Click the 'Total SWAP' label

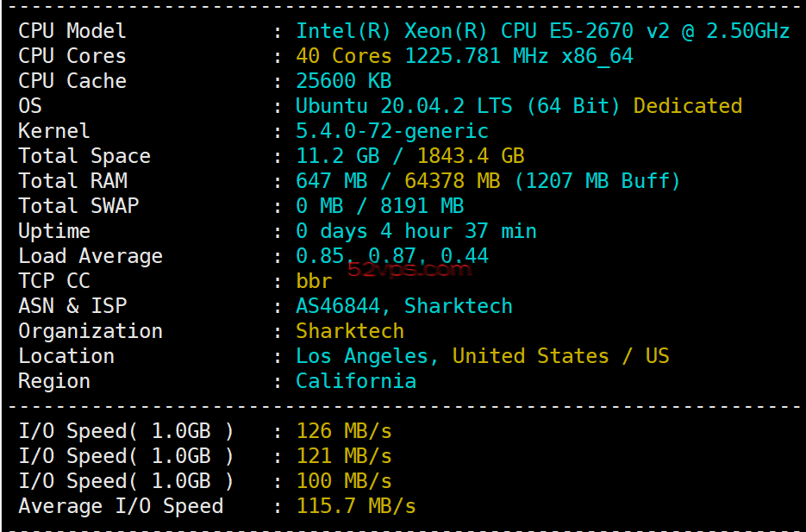78,206
